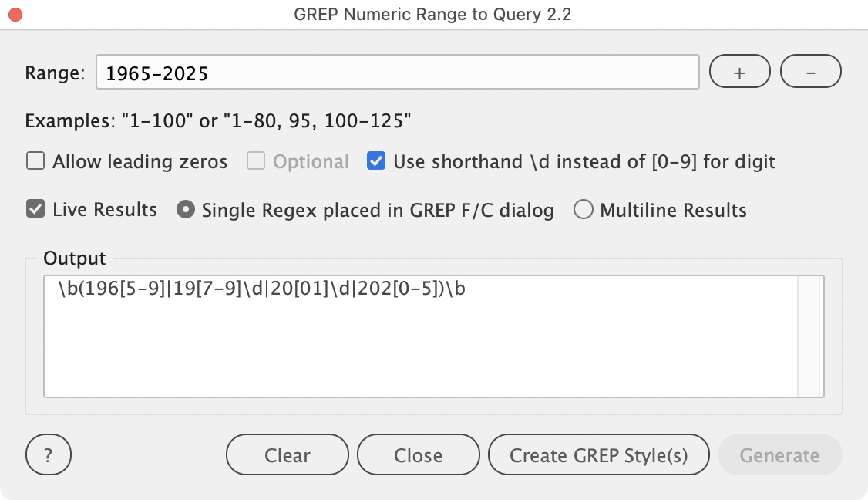Click the generated regex text in Output
The image size is (868, 500).
(x=262, y=289)
